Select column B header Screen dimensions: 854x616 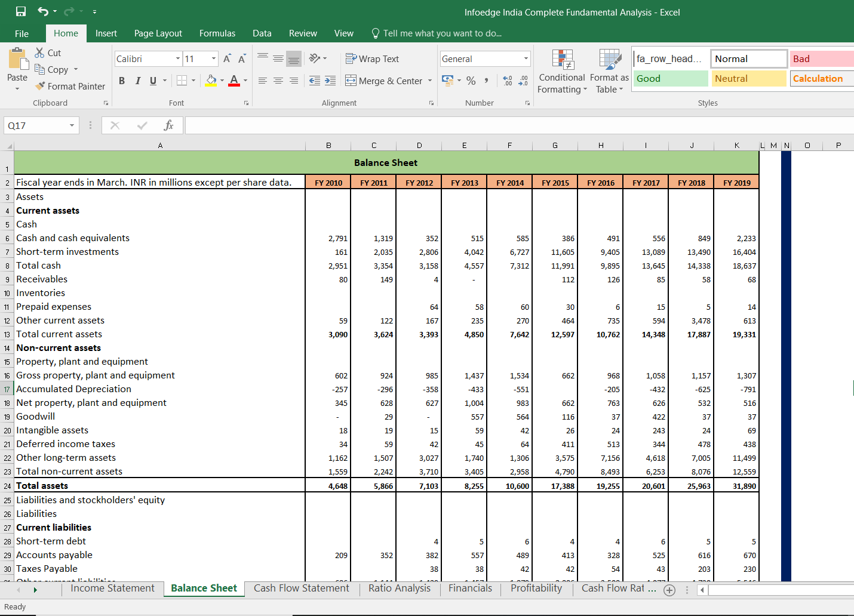(x=328, y=145)
